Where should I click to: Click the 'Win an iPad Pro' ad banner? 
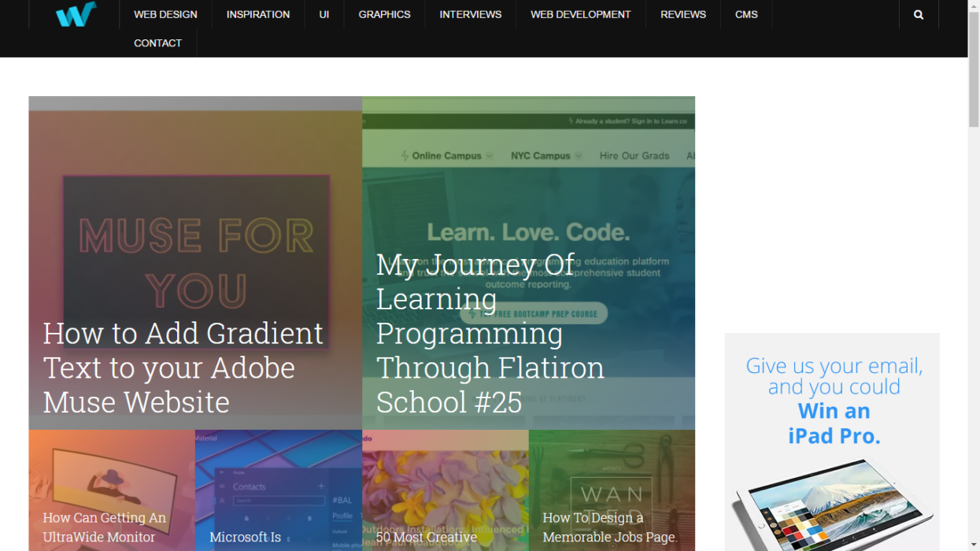point(832,442)
